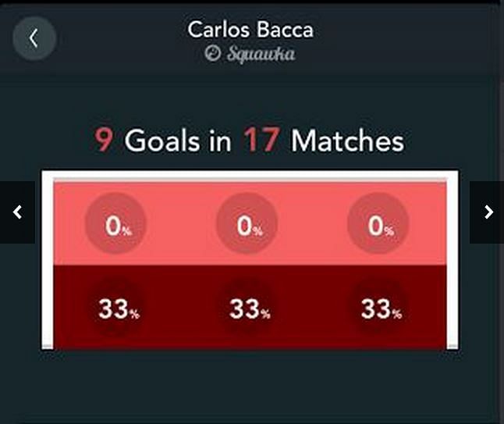Click the red number 9 goals count
The width and height of the screenshot is (504, 424).
coord(104,141)
